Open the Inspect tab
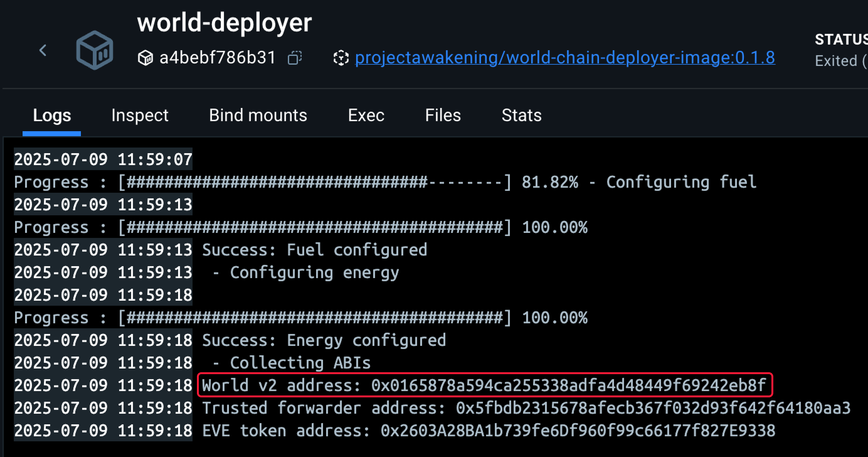Viewport: 868px width, 457px height. tap(140, 115)
